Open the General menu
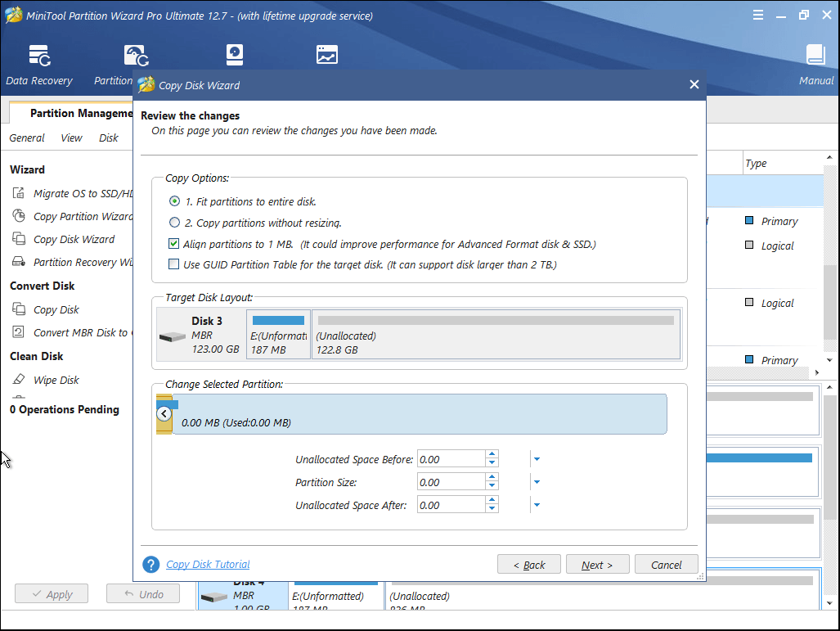Viewport: 840px width, 631px height. (26, 137)
